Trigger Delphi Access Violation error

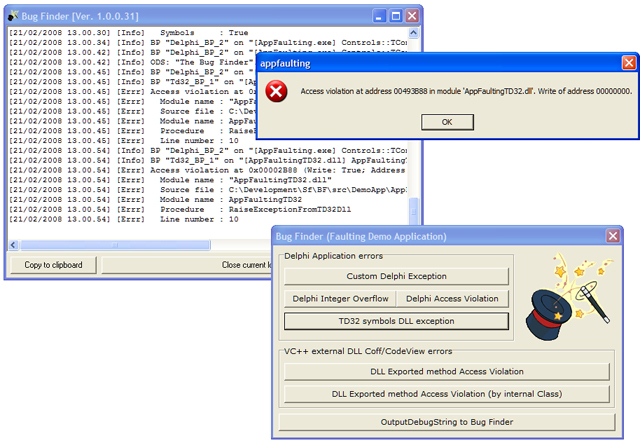[x=452, y=298]
